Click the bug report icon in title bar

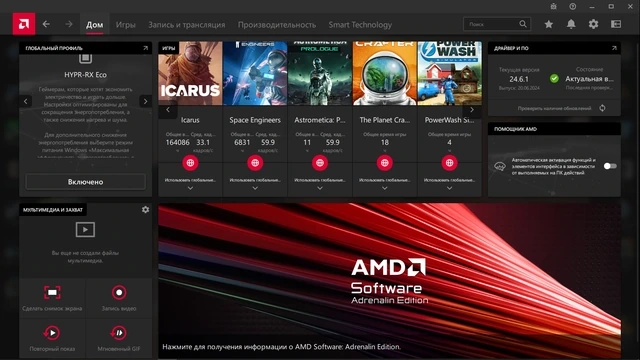(553, 6)
